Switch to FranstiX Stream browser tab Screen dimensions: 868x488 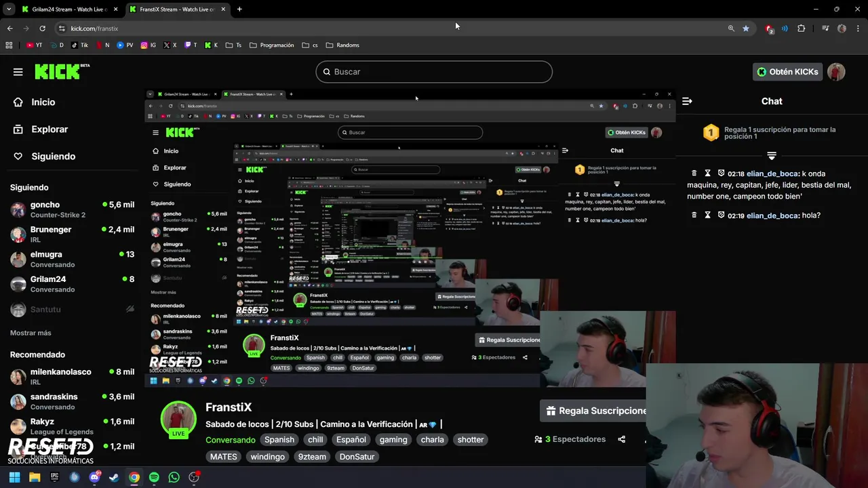click(x=178, y=9)
